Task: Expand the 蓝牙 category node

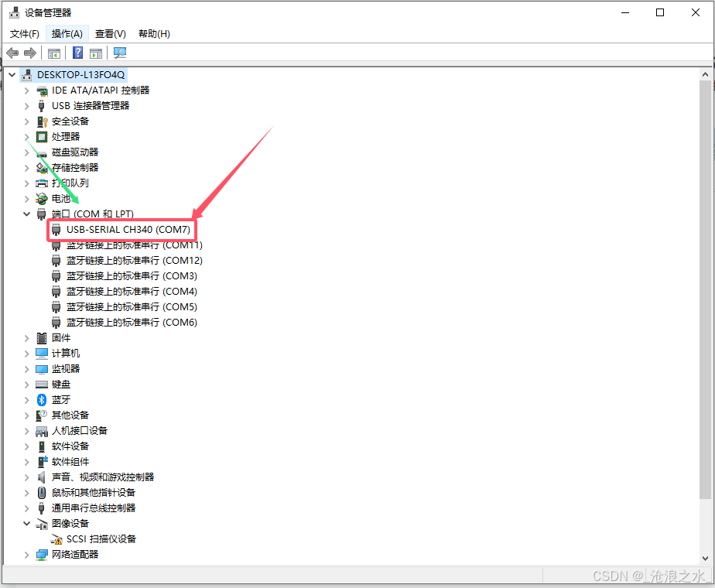Action: 27,400
